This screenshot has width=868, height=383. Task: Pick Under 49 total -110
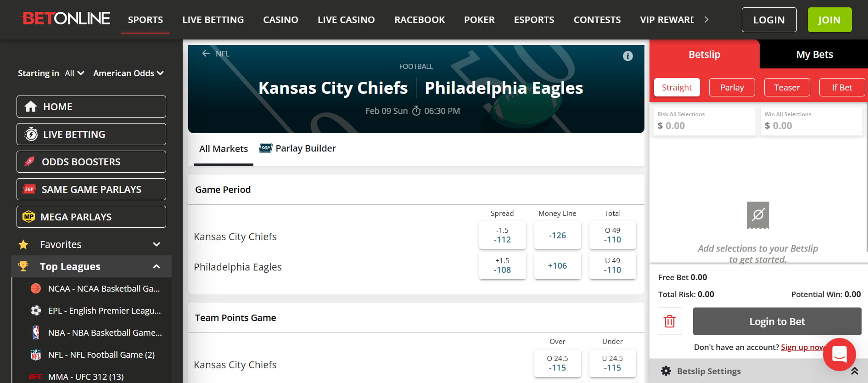coord(612,265)
